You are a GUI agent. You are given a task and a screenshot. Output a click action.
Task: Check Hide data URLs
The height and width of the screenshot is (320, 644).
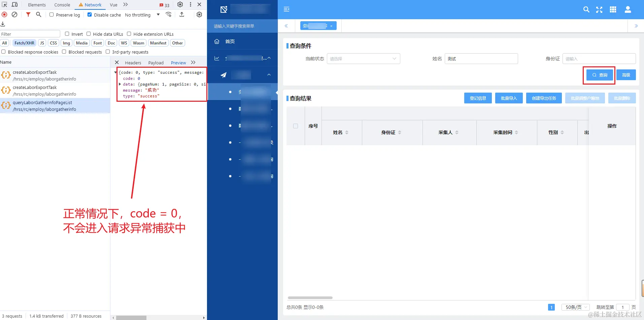[89, 34]
